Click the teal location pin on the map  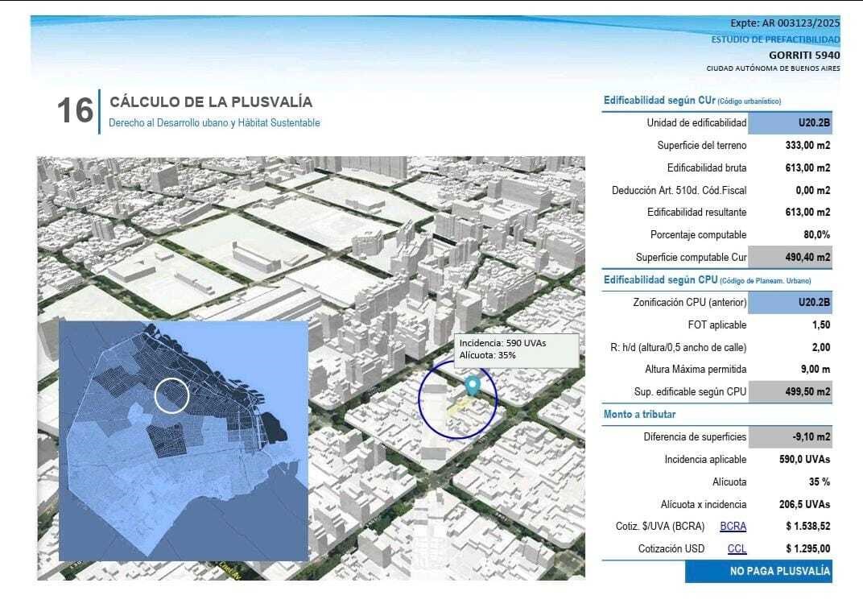click(x=473, y=386)
